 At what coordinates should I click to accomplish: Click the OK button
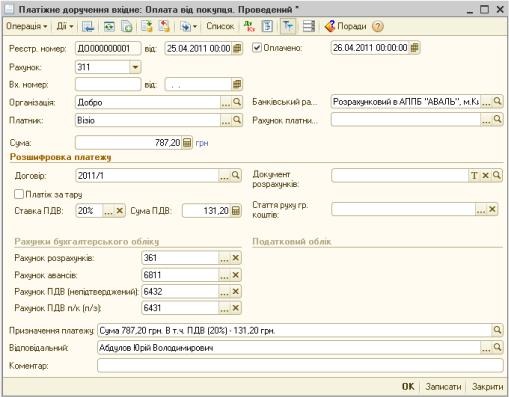[x=408, y=387]
